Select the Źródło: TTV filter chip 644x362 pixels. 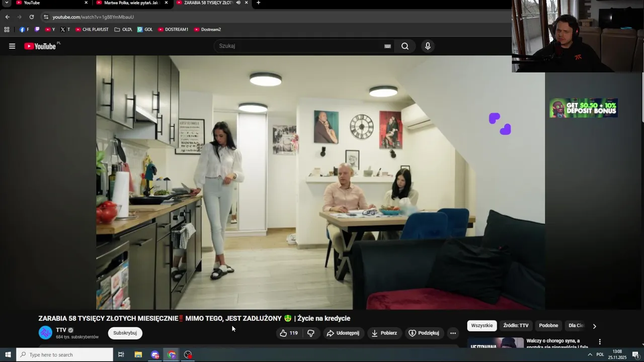click(x=516, y=326)
